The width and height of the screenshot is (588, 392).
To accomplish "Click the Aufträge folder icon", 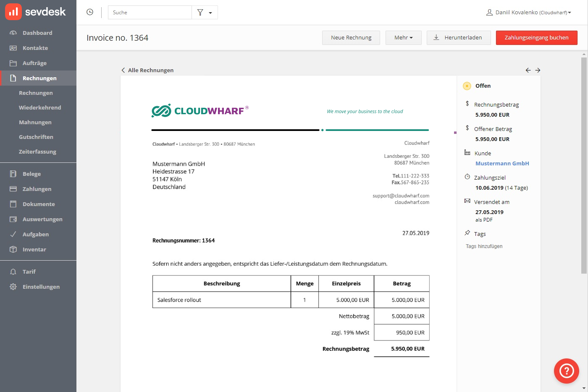I will point(13,63).
